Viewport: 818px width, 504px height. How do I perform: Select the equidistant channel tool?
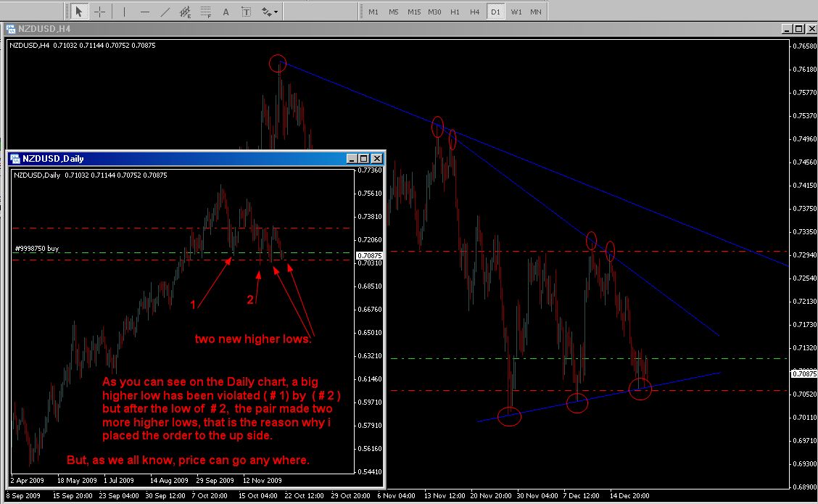point(186,12)
